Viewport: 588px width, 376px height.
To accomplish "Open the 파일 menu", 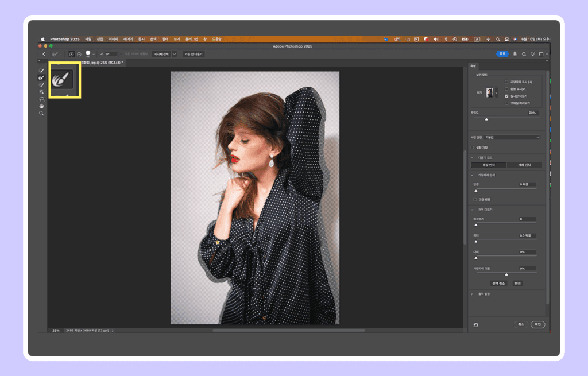I will (x=88, y=39).
